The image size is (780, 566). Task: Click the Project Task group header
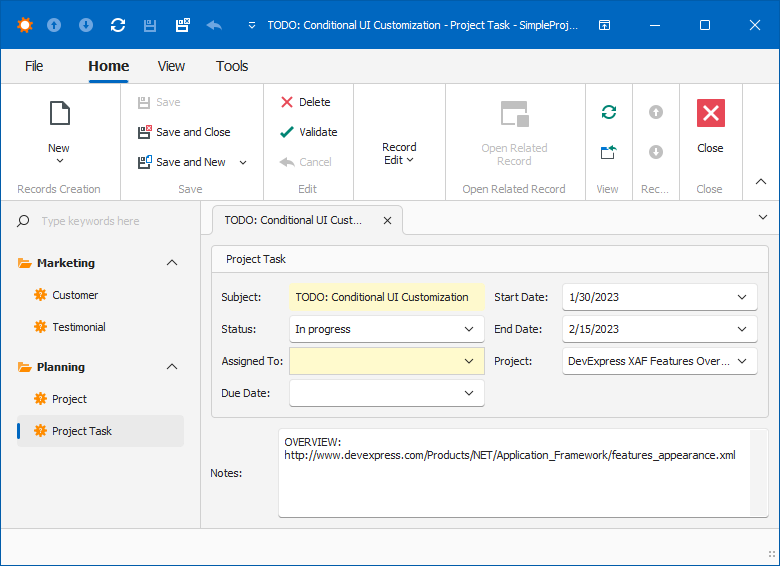pyautogui.click(x=490, y=259)
